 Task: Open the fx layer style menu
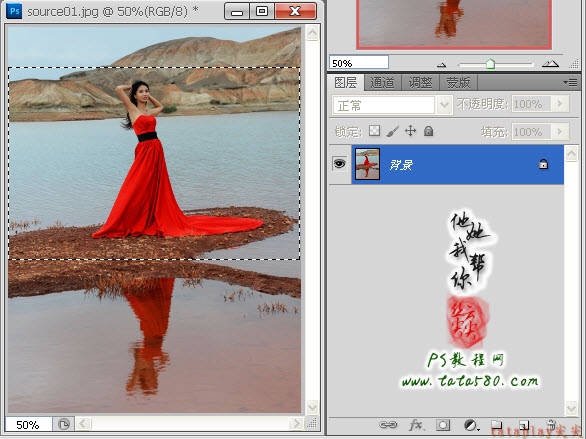point(416,425)
